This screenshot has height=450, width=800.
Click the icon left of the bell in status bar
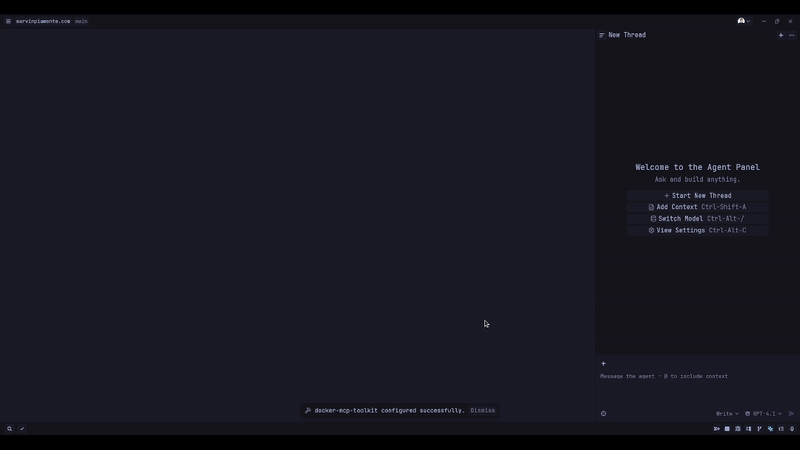pyautogui.click(x=781, y=429)
